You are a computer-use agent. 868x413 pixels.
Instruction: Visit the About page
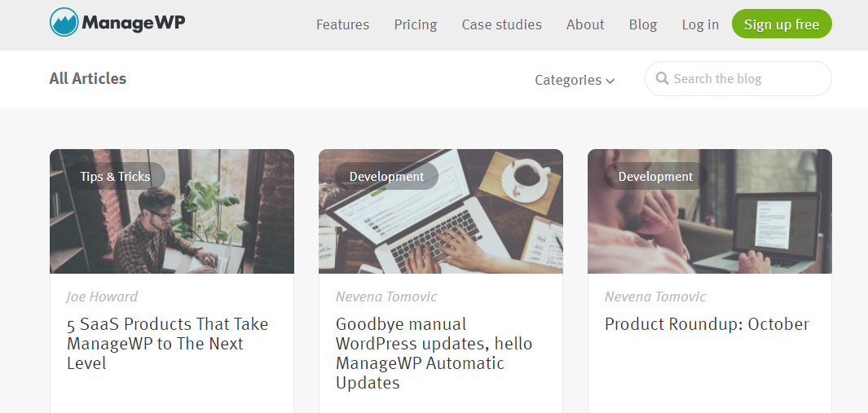click(x=585, y=24)
